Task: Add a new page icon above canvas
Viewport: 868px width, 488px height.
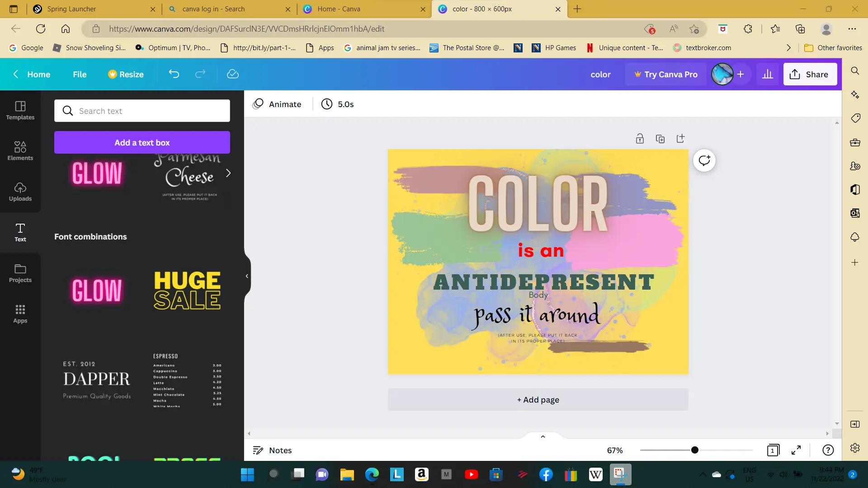Action: (x=680, y=139)
